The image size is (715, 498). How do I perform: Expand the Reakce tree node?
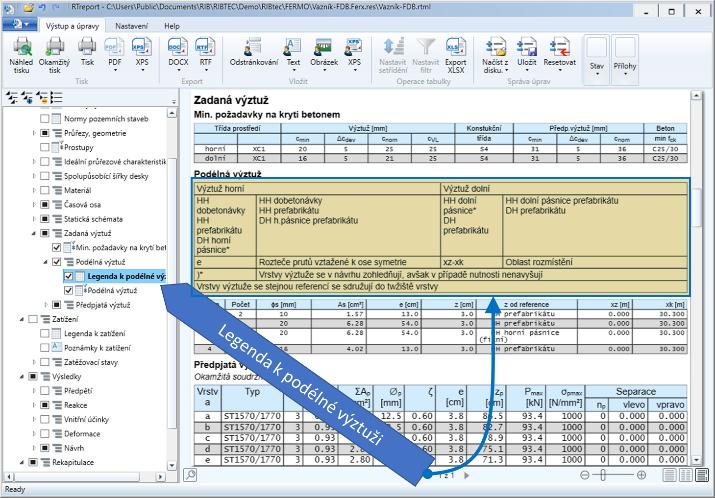tap(34, 405)
